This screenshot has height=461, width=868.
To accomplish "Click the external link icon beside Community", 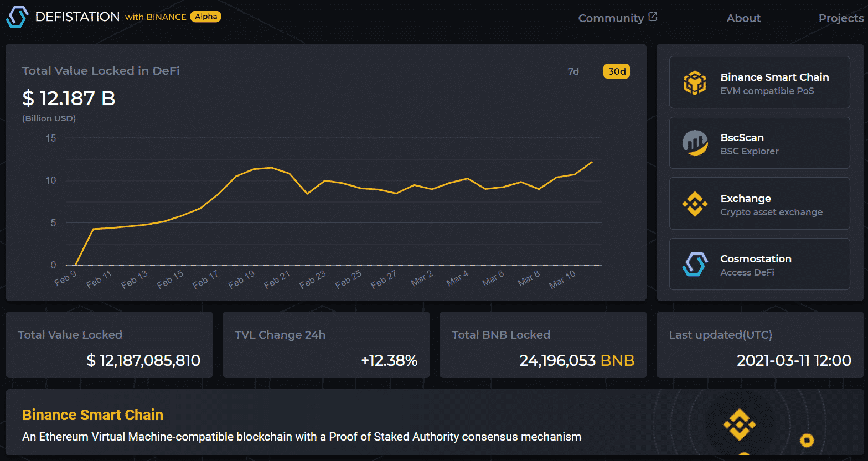I will point(653,17).
